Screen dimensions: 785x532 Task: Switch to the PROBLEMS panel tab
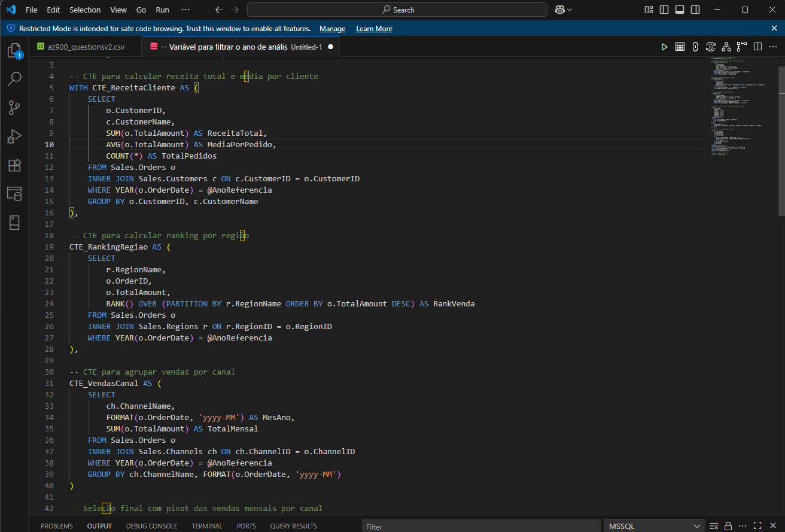[x=57, y=526]
